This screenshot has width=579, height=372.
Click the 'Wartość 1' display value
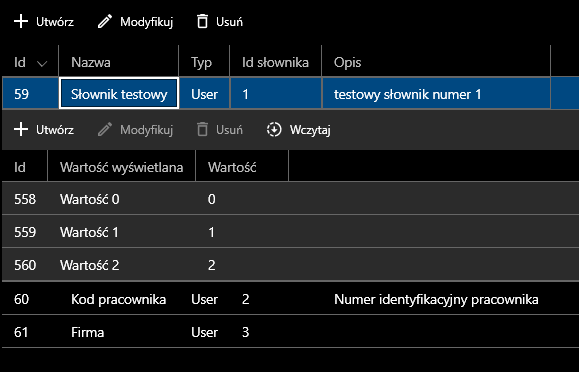click(89, 232)
